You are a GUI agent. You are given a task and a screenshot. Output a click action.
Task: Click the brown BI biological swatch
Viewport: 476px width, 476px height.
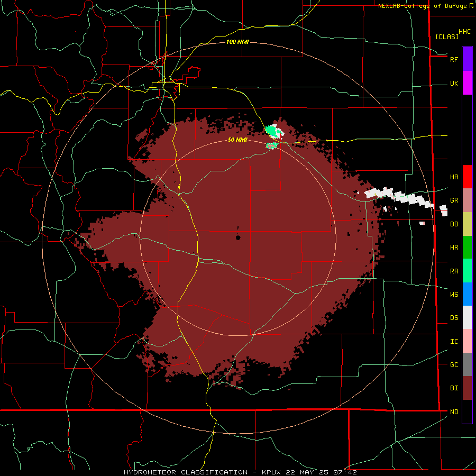pyautogui.click(x=467, y=388)
